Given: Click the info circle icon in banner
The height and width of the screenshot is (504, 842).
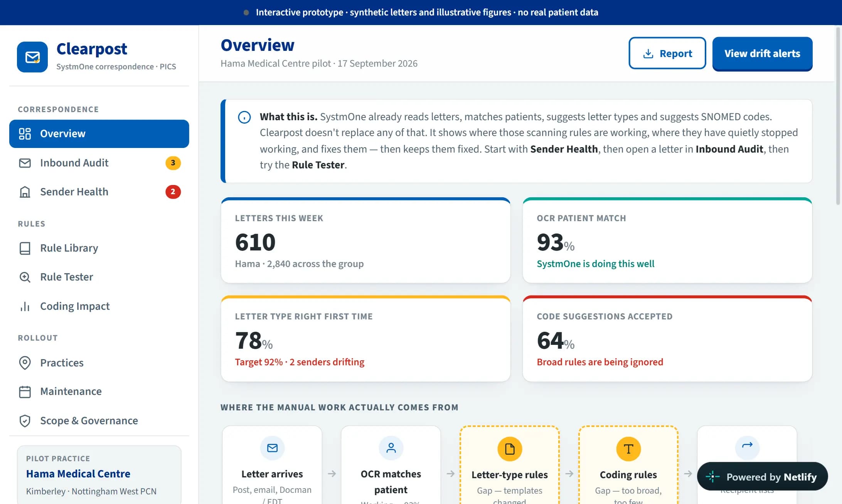Looking at the screenshot, I should (244, 117).
